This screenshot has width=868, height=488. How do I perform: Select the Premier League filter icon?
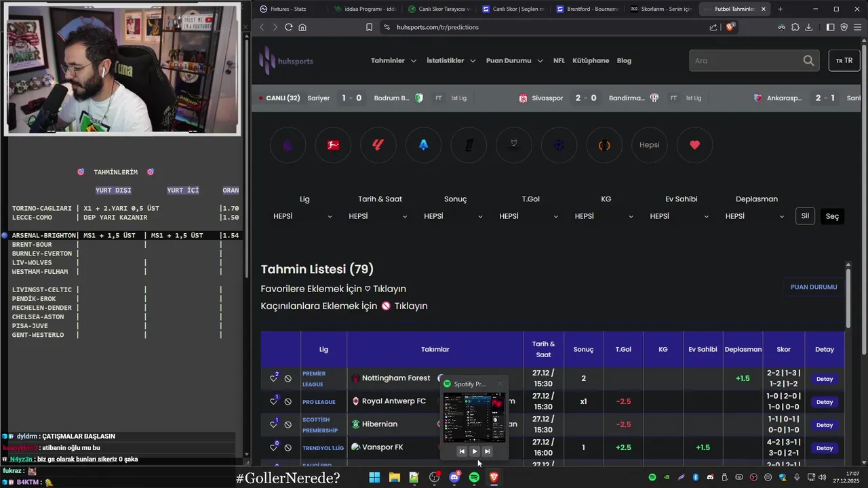[288, 145]
